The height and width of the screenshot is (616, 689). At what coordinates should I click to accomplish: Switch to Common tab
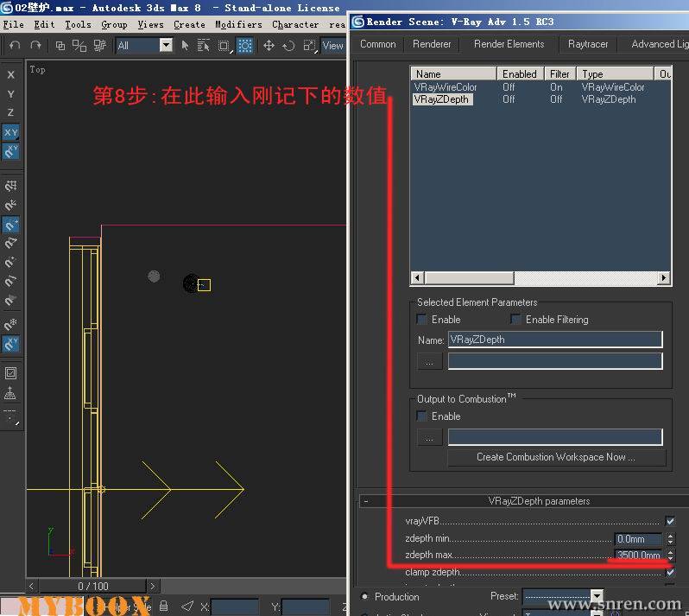point(377,44)
